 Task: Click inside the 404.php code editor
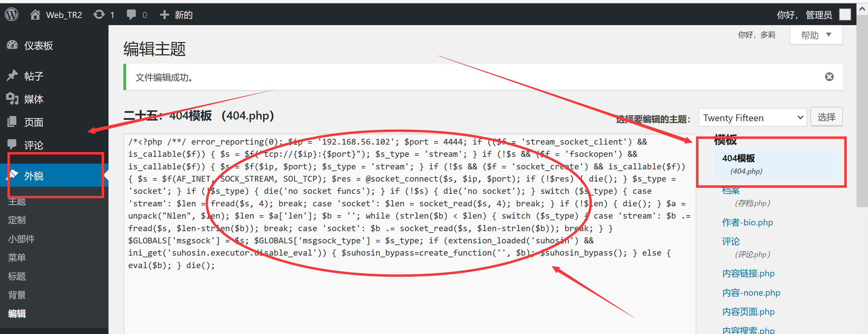(x=410, y=234)
